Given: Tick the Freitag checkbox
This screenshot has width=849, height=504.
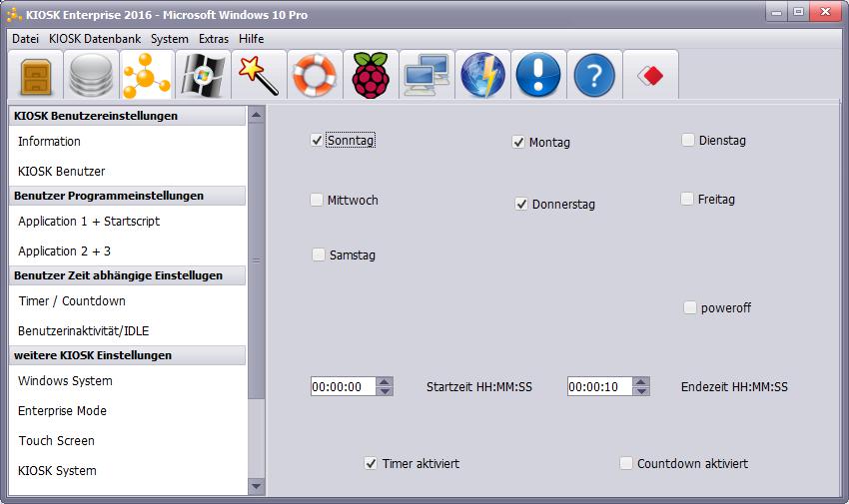Looking at the screenshot, I should coord(686,199).
